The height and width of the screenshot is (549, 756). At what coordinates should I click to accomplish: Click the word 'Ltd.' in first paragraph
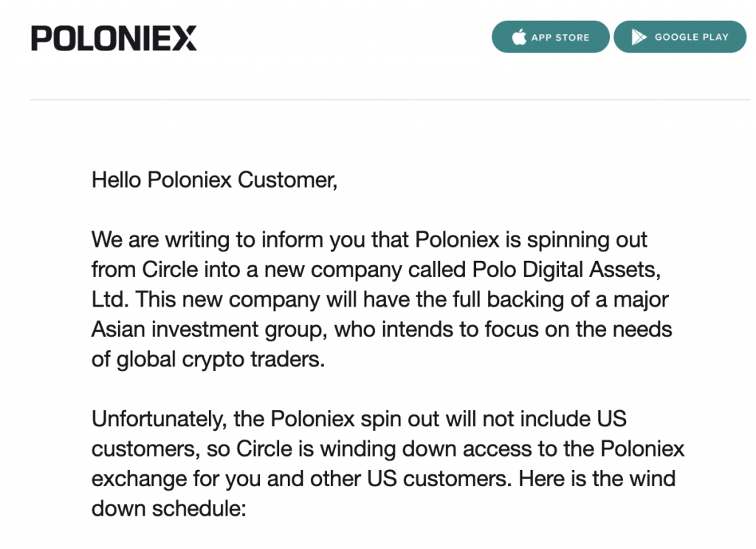[x=111, y=299]
